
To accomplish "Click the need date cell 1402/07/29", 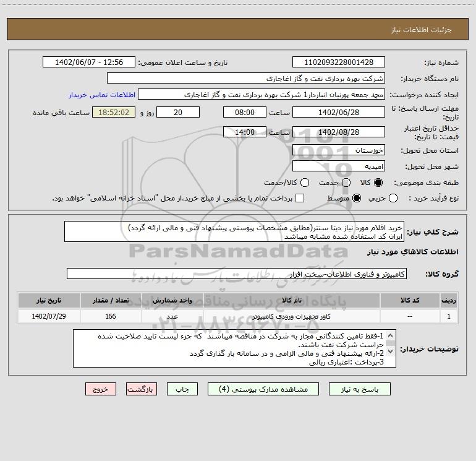I will (49, 316).
